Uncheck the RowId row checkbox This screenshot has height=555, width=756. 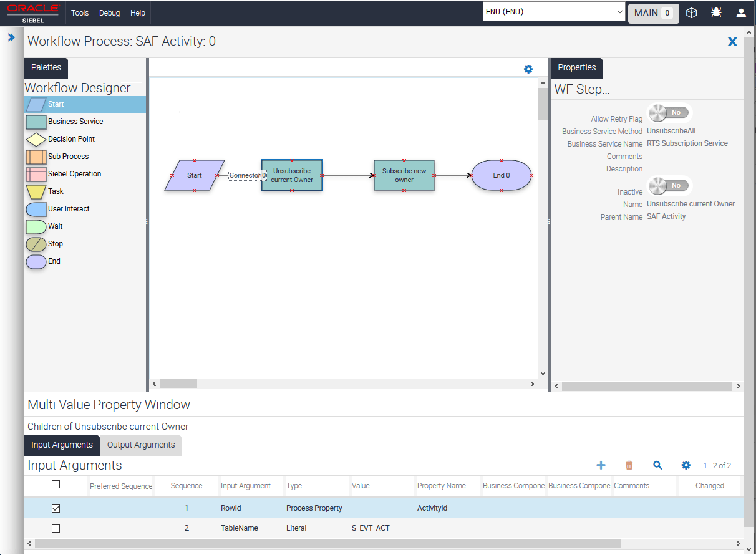(56, 508)
